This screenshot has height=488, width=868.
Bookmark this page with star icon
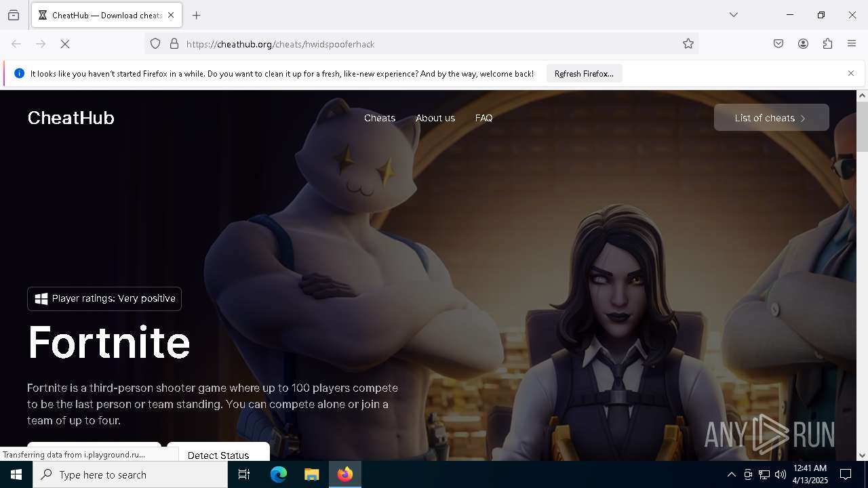pyautogui.click(x=688, y=44)
